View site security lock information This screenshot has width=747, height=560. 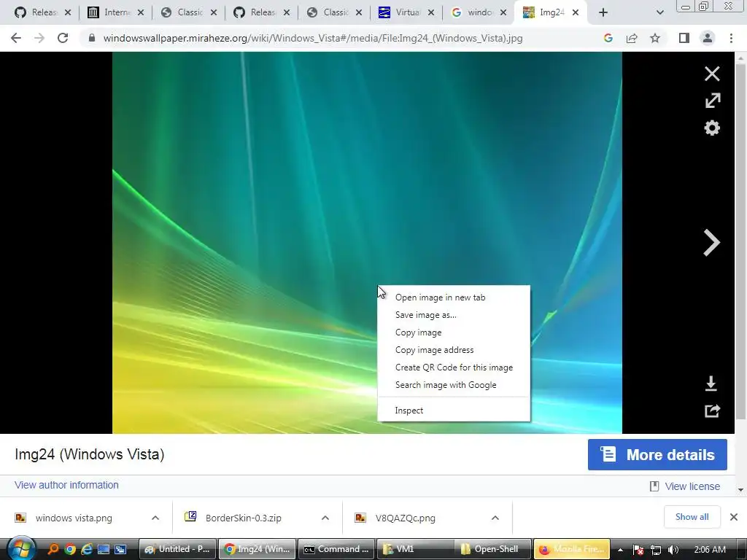point(92,38)
